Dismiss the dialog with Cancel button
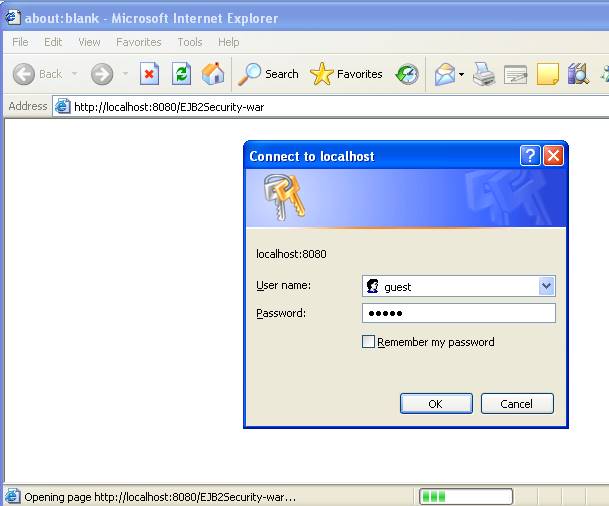 (x=517, y=403)
